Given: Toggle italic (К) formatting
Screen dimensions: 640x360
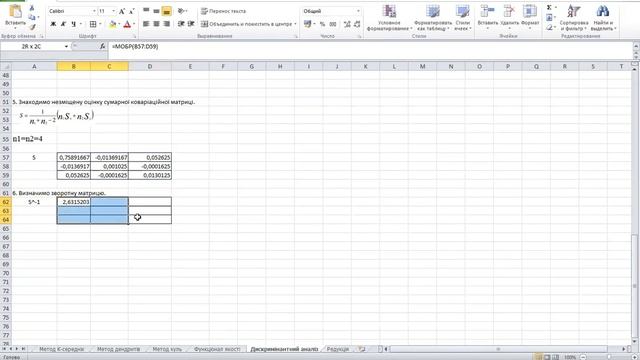Looking at the screenshot, I should [x=63, y=24].
